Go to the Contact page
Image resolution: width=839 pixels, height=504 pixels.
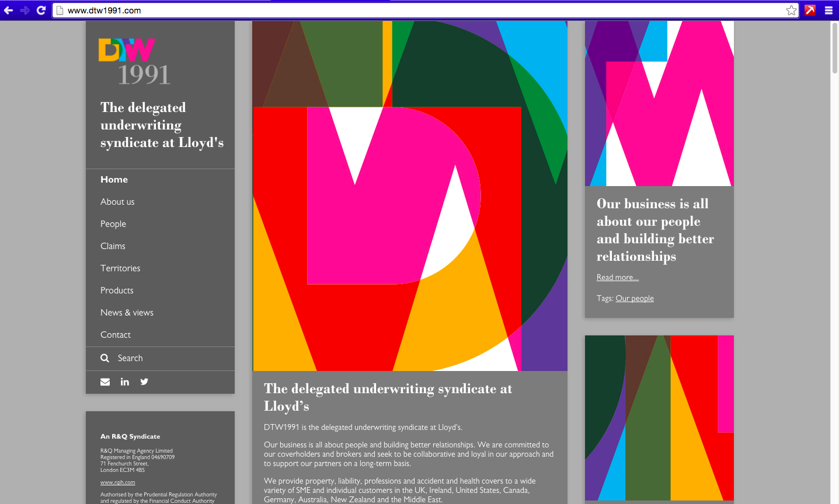(x=116, y=335)
